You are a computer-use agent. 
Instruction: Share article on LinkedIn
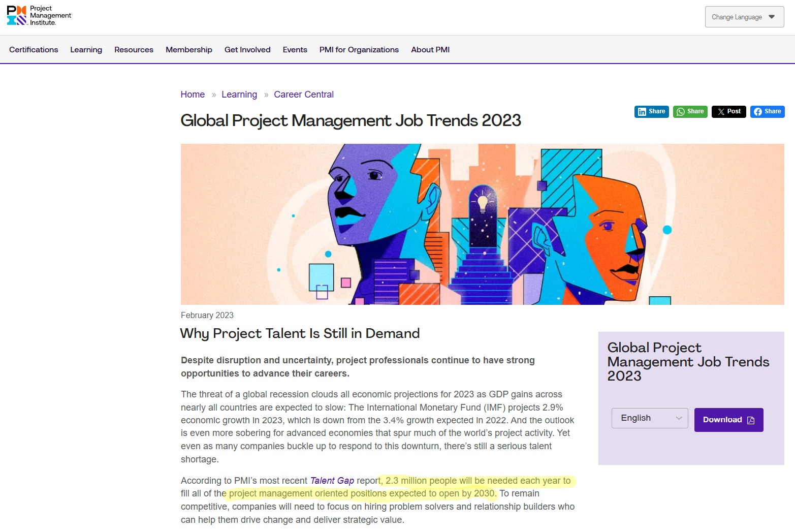click(x=652, y=112)
